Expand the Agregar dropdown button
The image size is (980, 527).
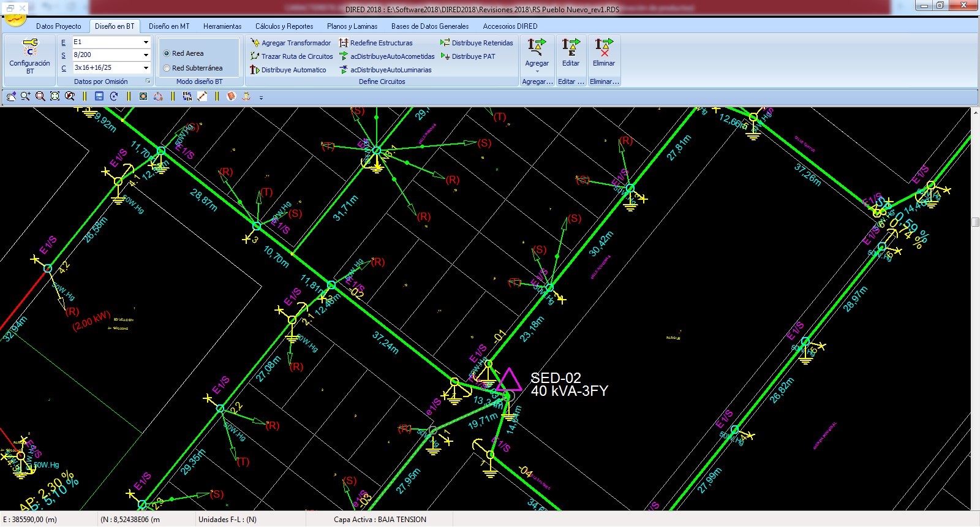pyautogui.click(x=537, y=71)
